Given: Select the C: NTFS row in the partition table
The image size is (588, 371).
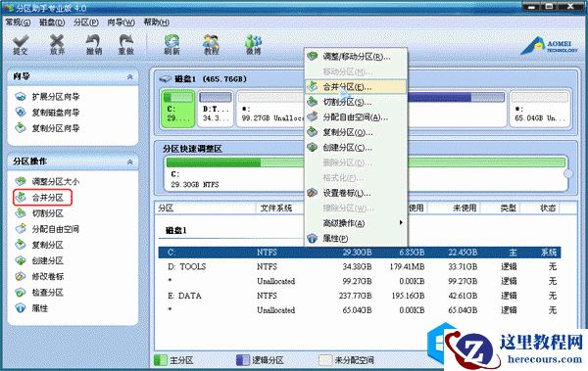Looking at the screenshot, I should 360,253.
